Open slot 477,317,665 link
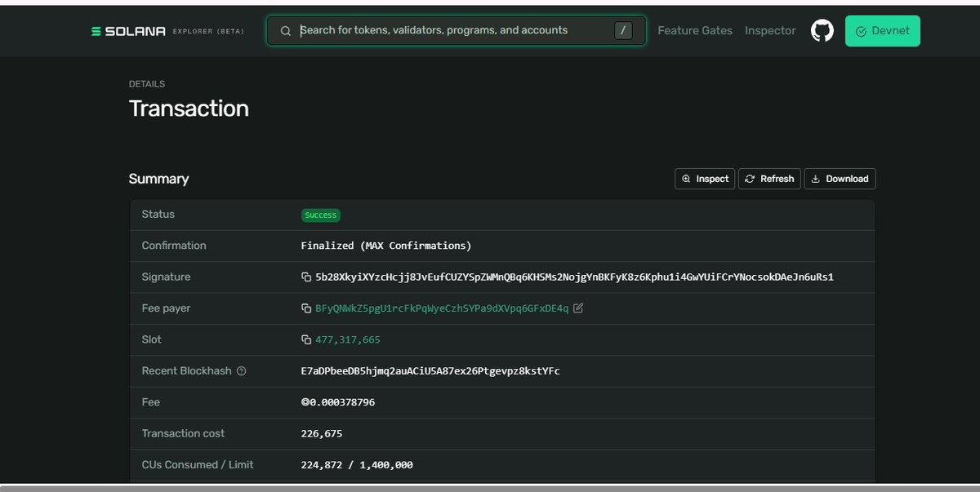This screenshot has width=980, height=492. [x=348, y=339]
